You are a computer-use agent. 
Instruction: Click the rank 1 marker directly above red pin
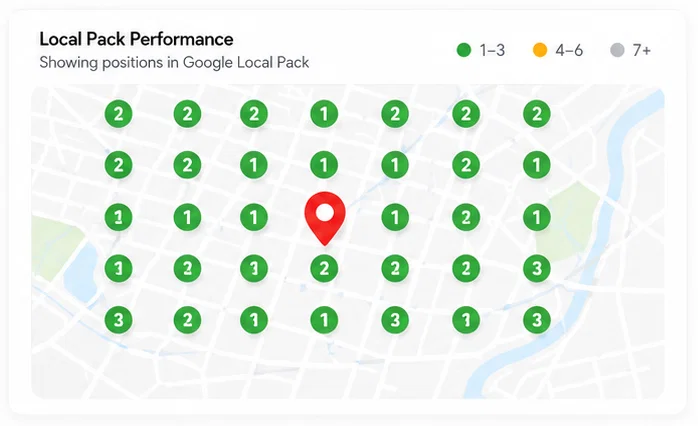point(324,165)
